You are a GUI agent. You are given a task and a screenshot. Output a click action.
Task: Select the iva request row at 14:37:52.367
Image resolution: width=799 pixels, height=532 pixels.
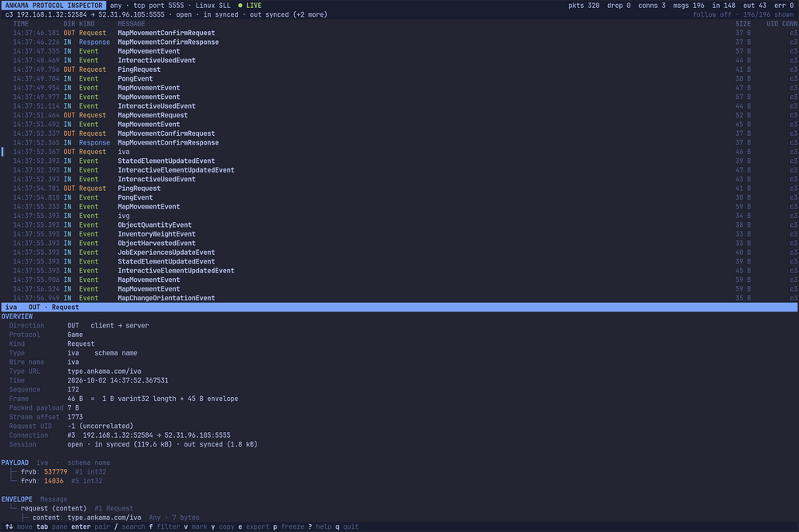399,152
